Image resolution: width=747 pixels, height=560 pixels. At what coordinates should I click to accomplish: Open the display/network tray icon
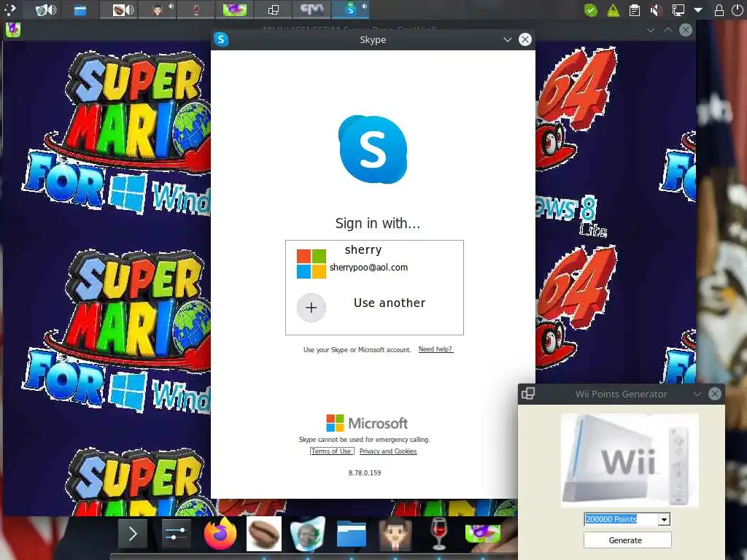click(x=678, y=10)
